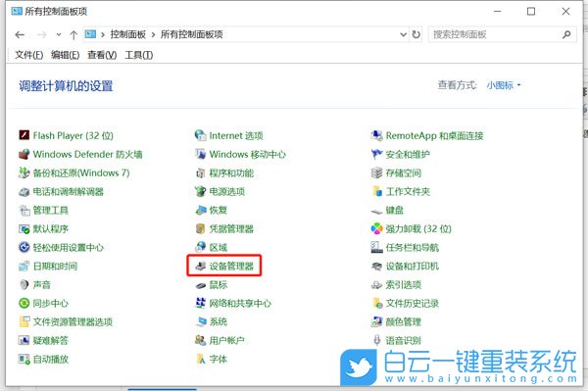588x391 pixels.
Task: Open the 编辑(E) menu
Action: [x=66, y=55]
